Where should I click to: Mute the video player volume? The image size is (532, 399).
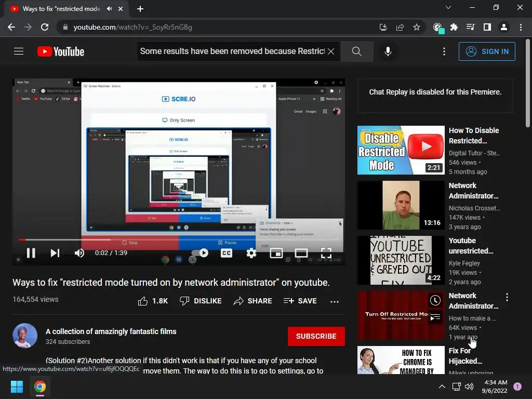point(79,253)
